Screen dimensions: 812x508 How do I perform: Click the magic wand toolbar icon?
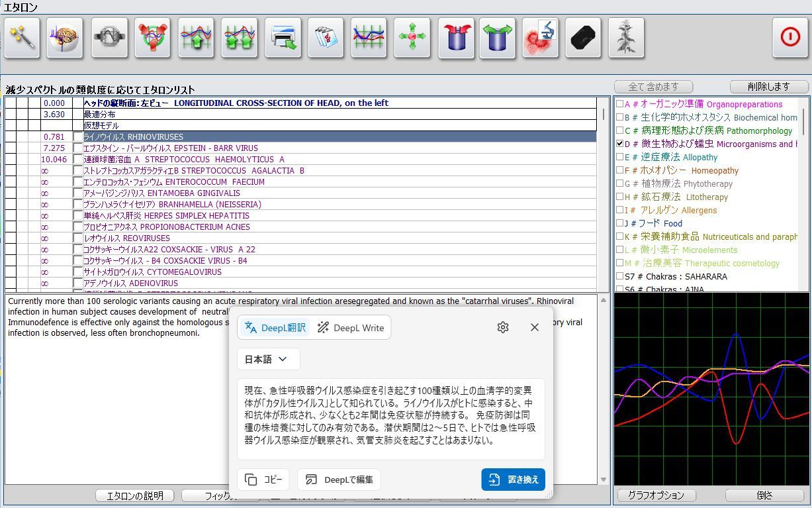coord(22,38)
